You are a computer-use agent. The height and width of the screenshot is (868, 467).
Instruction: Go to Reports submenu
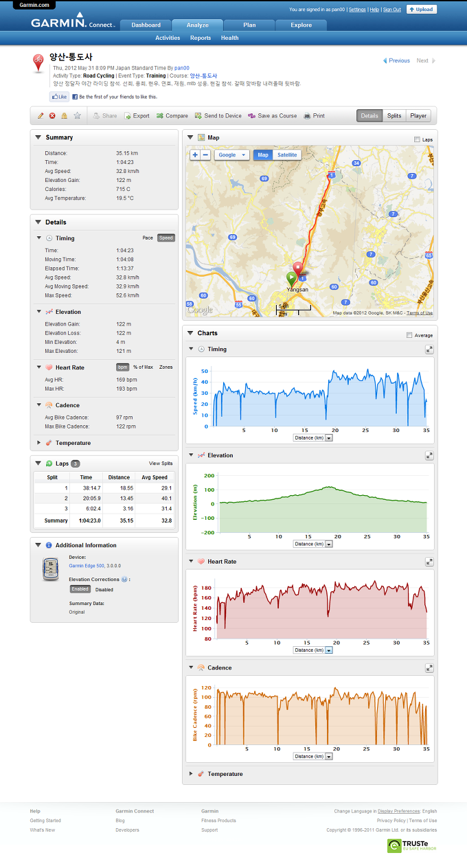click(201, 38)
